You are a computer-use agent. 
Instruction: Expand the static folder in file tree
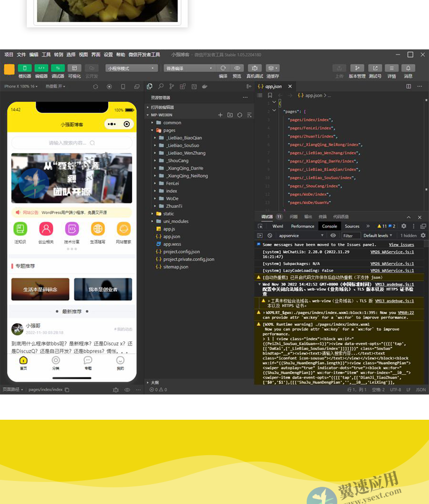pyautogui.click(x=168, y=214)
